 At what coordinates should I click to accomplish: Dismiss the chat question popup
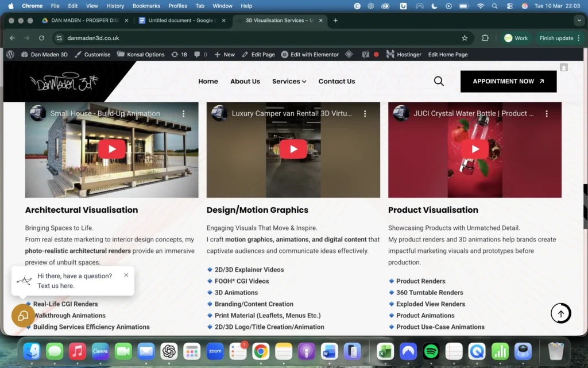point(126,275)
